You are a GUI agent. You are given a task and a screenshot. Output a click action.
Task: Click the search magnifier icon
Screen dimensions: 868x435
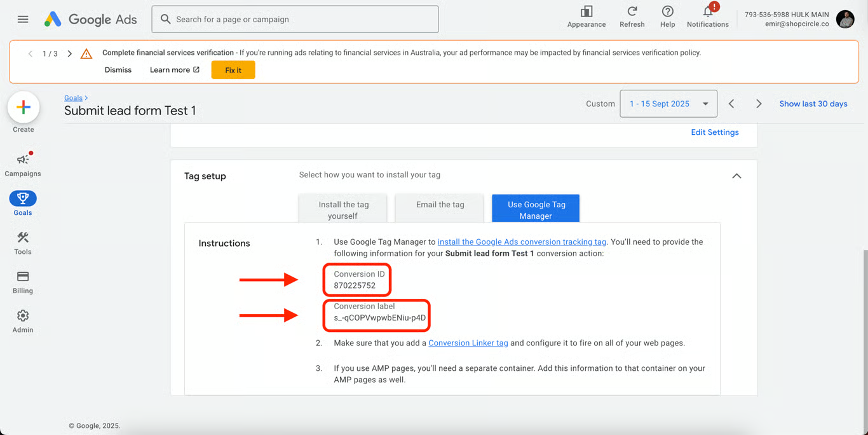(x=165, y=19)
